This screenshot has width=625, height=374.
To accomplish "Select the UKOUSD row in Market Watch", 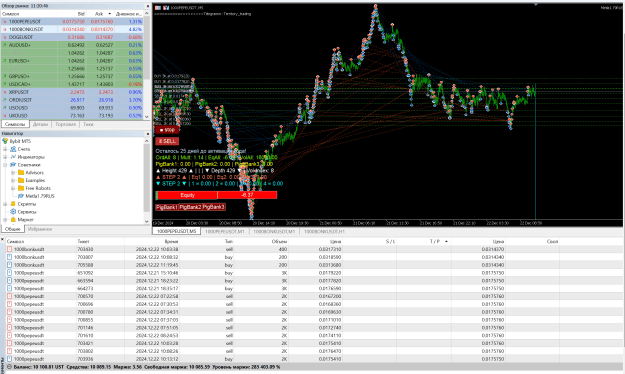I will click(x=72, y=116).
